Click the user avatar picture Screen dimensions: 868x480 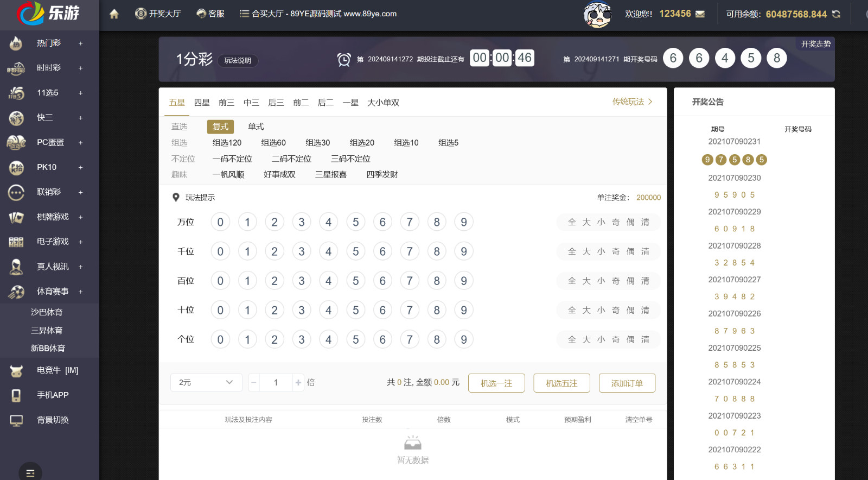click(x=597, y=15)
